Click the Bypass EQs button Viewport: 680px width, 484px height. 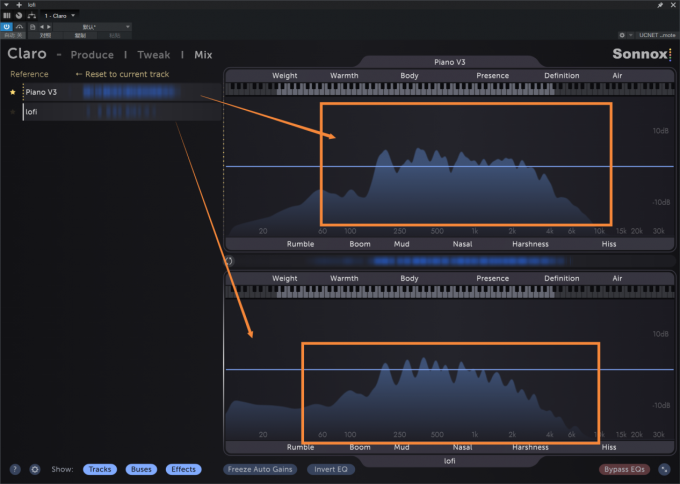click(x=624, y=469)
